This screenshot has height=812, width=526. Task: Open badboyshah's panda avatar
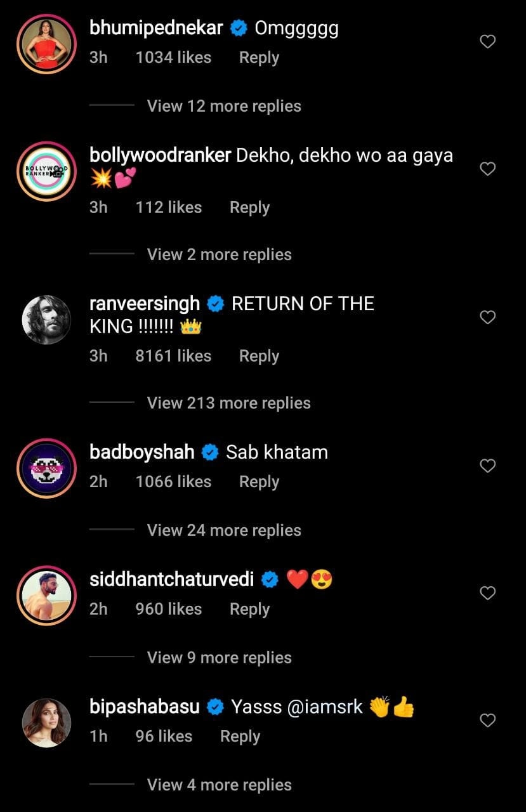coord(46,469)
